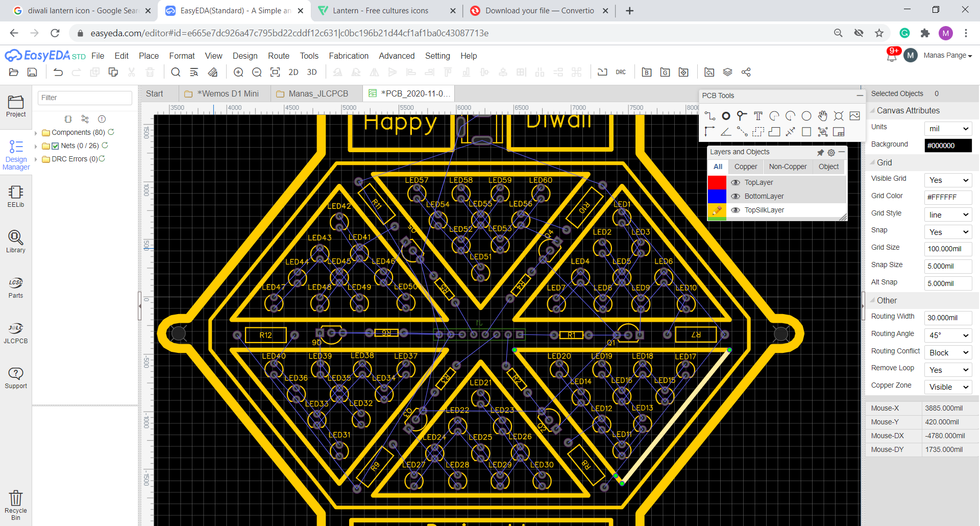The image size is (980, 526).
Task: Open the Route menu
Action: [279, 56]
